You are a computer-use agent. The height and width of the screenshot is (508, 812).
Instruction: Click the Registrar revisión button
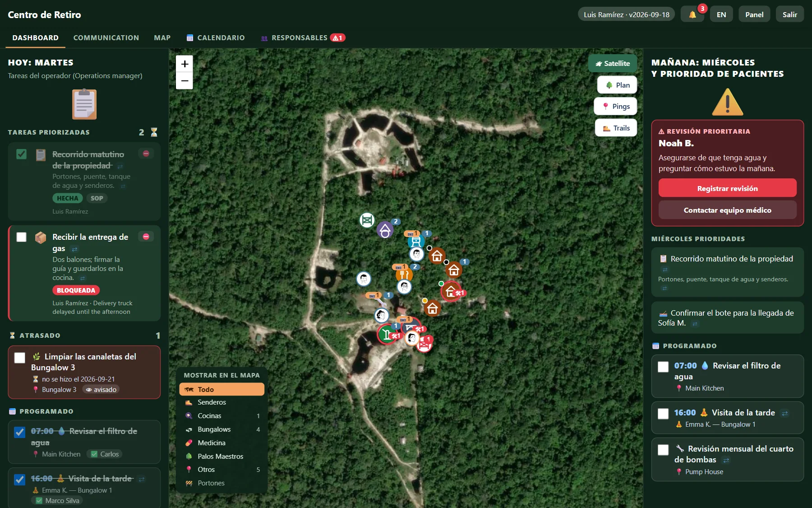727,188
